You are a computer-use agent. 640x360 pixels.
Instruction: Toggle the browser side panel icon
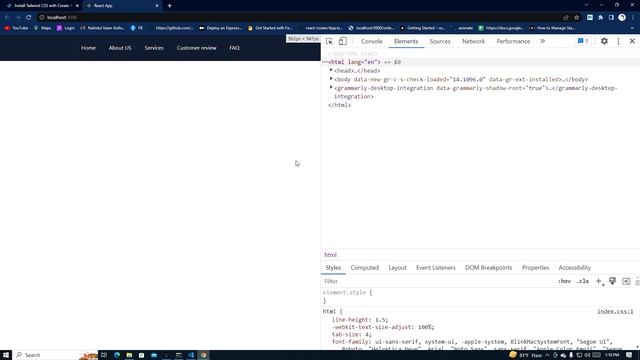tap(611, 18)
